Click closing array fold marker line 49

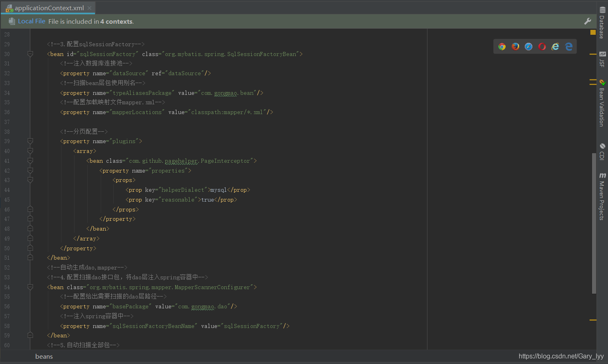pos(30,238)
